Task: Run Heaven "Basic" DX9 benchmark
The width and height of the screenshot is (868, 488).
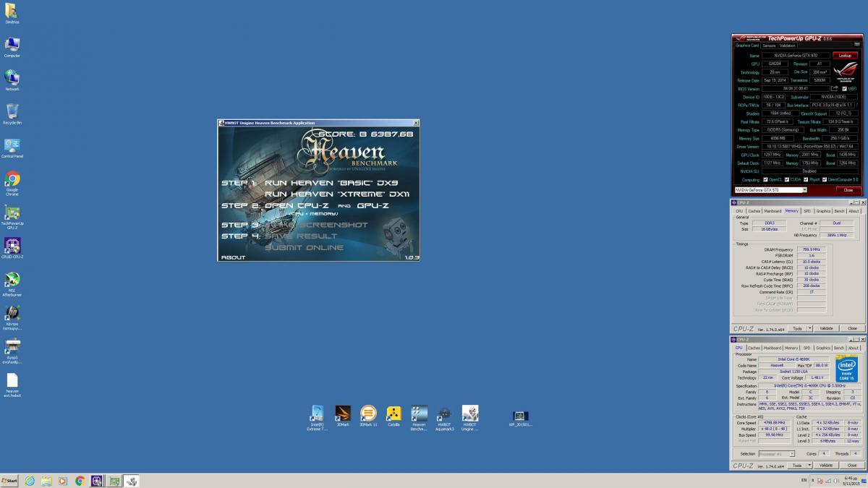Action: tap(331, 183)
